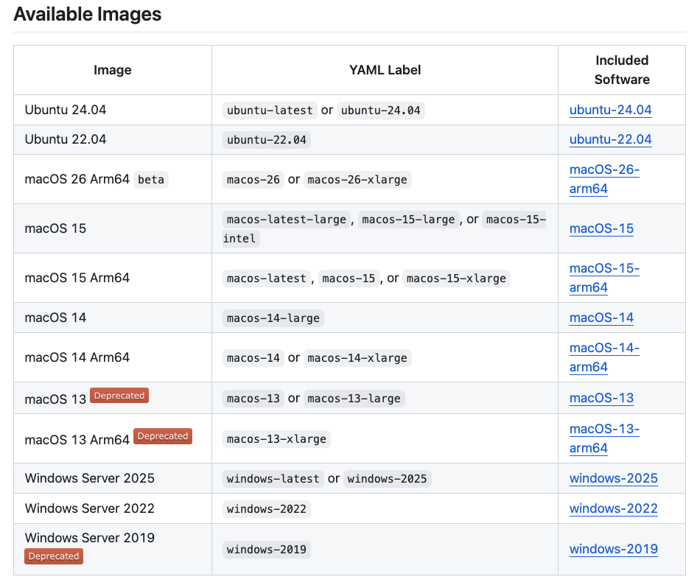Viewport: 700px width, 588px height.
Task: Click the macos-14-large label code
Action: tap(273, 318)
